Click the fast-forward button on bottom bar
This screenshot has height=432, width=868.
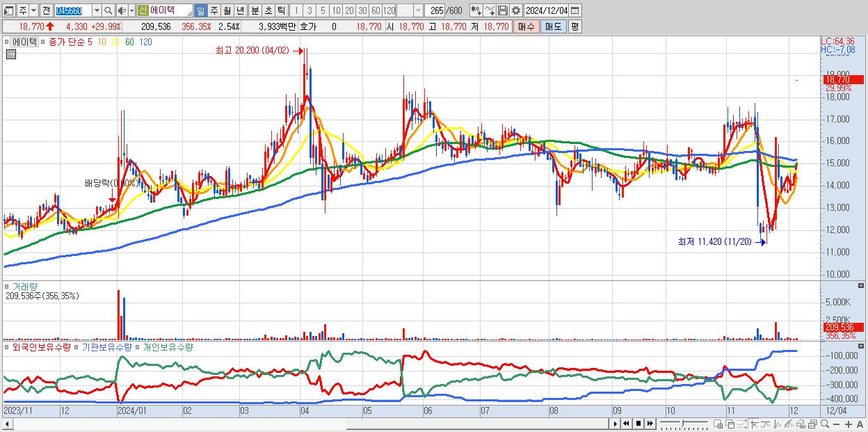650,424
